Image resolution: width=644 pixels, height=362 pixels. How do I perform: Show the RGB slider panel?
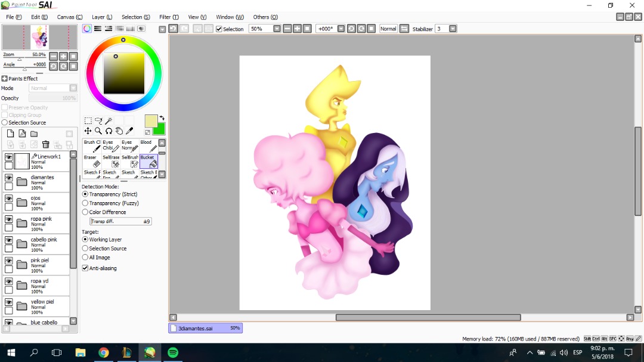[98, 29]
